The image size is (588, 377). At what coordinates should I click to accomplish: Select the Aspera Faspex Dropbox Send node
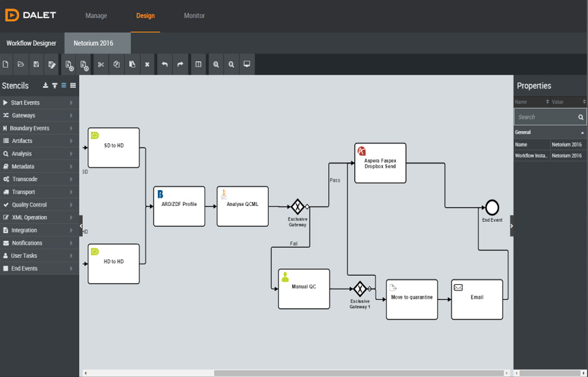(x=380, y=163)
